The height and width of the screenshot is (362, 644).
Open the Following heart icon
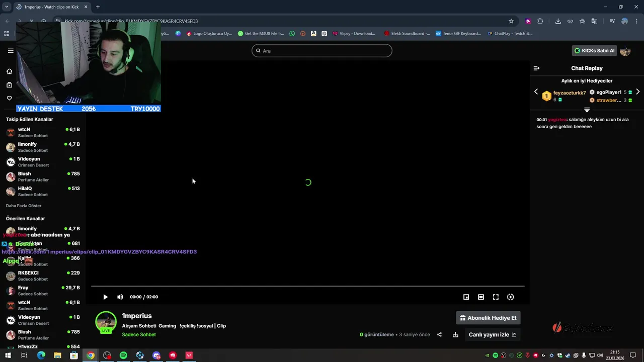click(x=9, y=98)
